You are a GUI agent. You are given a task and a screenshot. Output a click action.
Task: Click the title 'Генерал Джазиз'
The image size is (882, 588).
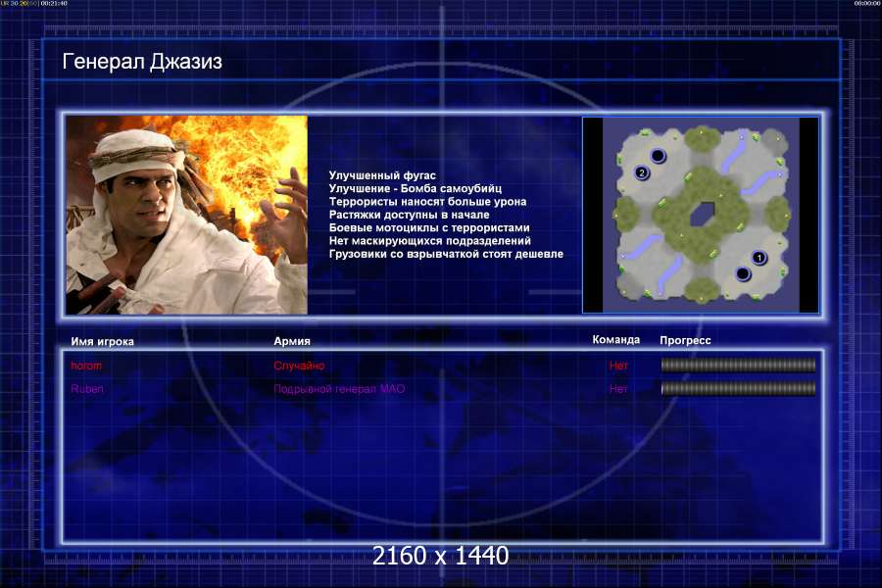142,62
